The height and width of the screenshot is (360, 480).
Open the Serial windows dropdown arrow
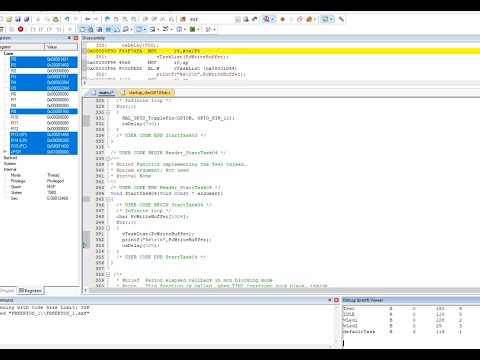coord(158,29)
